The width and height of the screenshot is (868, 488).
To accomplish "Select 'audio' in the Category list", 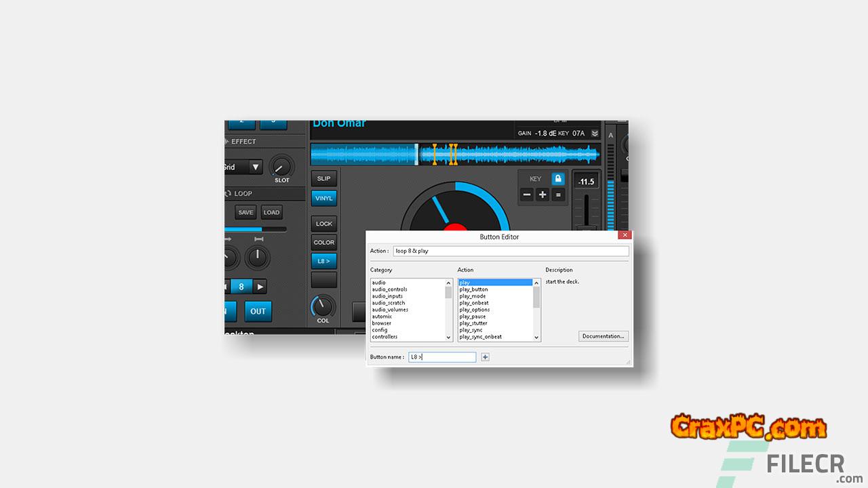I will 378,283.
